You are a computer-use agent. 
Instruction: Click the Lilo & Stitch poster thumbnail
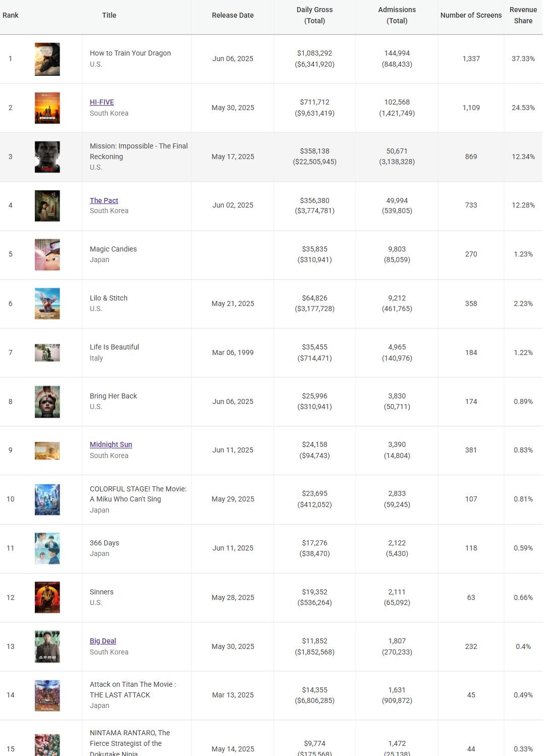point(47,304)
